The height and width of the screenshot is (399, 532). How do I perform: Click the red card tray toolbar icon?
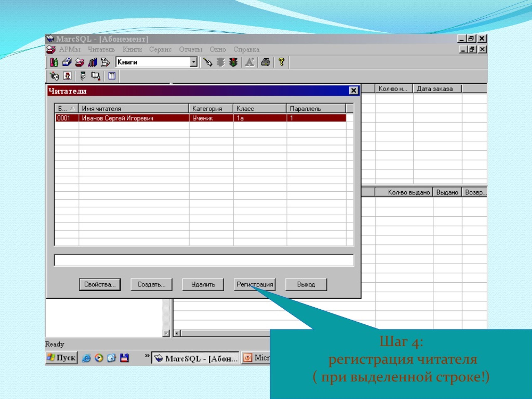point(80,62)
